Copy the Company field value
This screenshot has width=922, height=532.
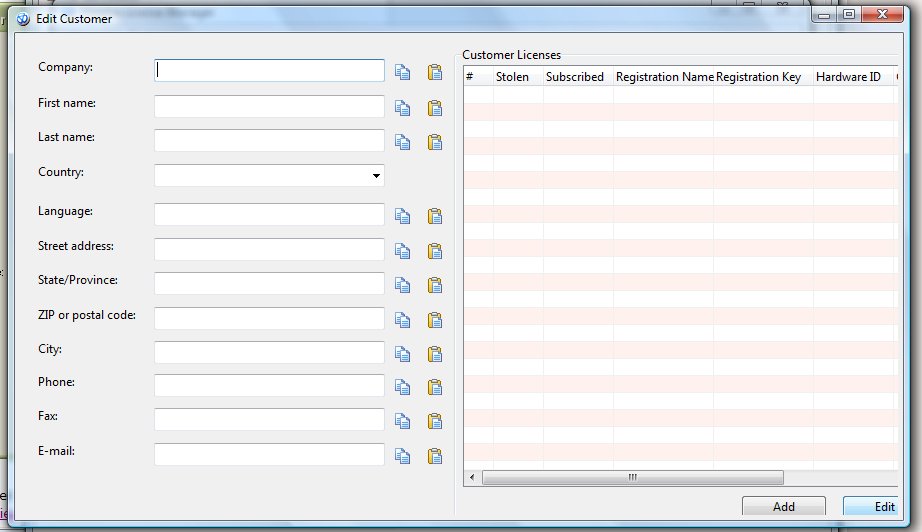click(402, 72)
